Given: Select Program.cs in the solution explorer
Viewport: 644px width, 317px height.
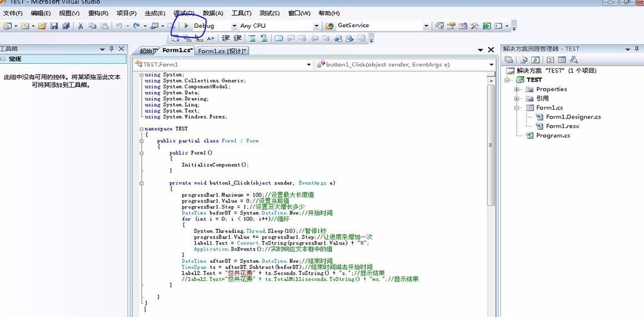Looking at the screenshot, I should [x=553, y=135].
